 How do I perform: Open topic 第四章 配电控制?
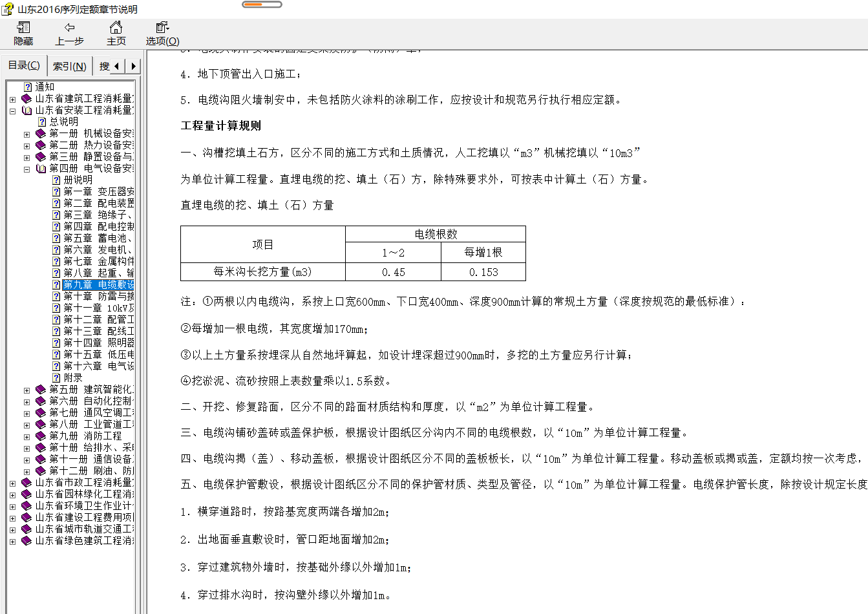tap(98, 226)
